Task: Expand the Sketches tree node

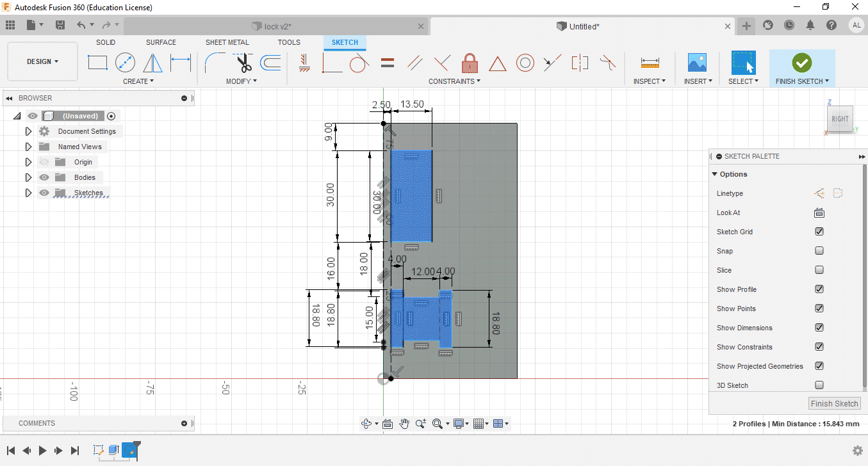Action: pyautogui.click(x=28, y=193)
